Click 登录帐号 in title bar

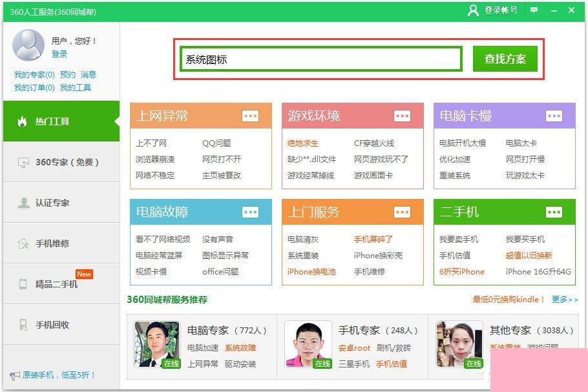[x=501, y=10]
